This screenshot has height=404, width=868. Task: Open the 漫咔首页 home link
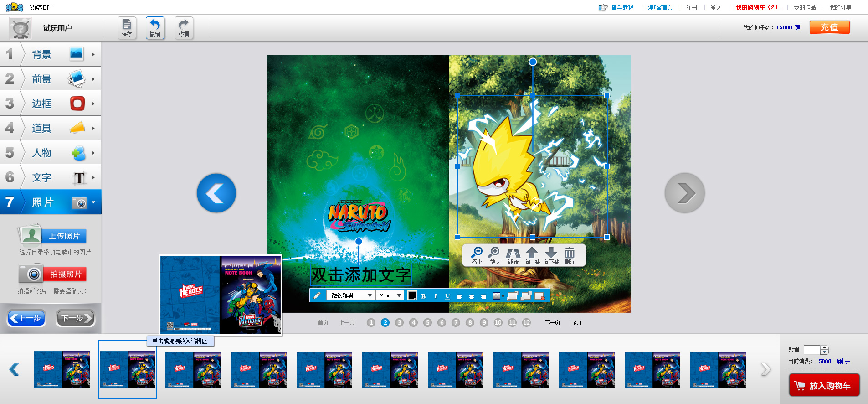click(x=661, y=7)
